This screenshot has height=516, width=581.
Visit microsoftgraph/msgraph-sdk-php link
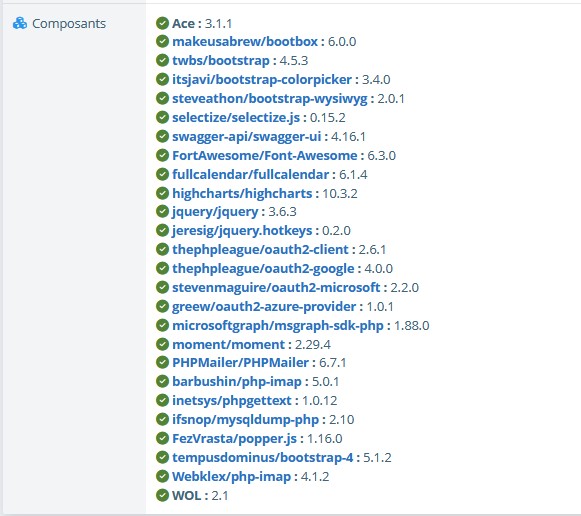(278, 325)
